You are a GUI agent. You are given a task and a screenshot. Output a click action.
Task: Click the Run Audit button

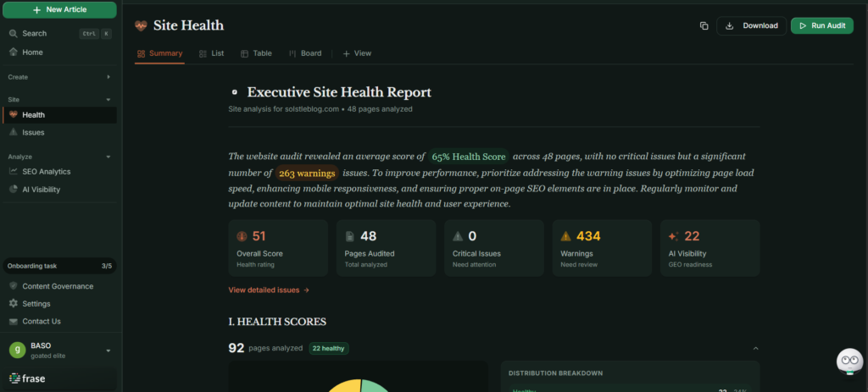(x=821, y=26)
